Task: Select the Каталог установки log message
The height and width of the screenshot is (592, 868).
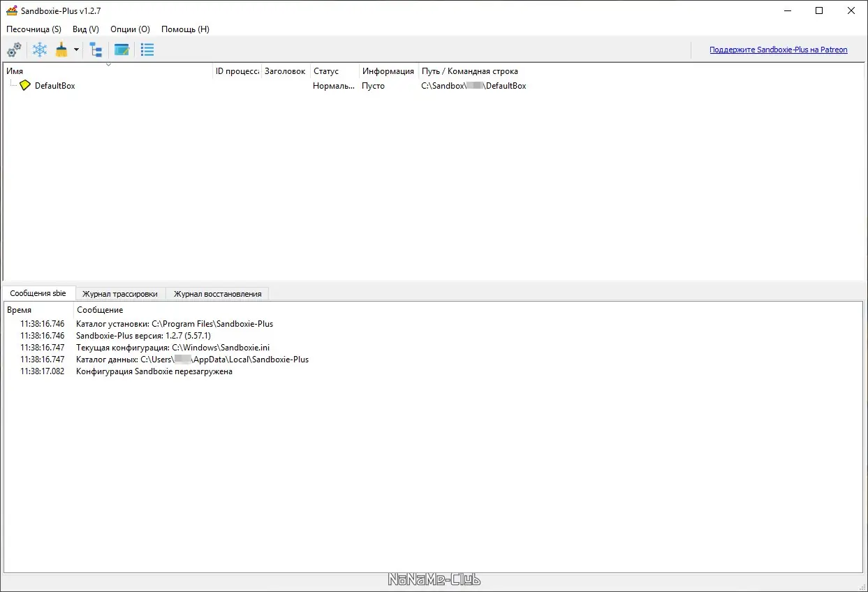Action: 175,324
